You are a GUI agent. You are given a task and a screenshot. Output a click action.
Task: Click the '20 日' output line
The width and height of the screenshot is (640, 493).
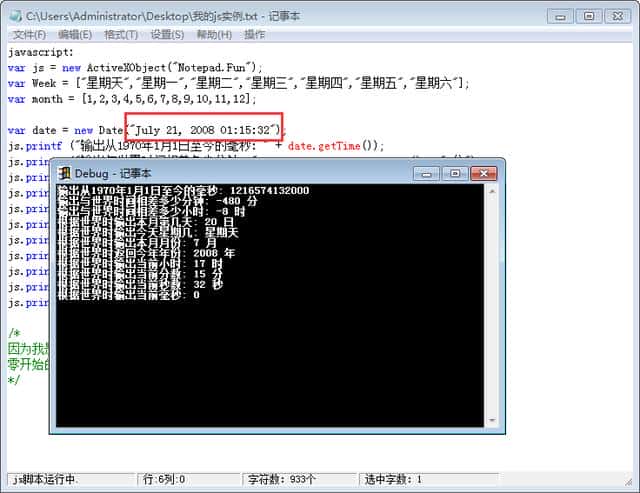coord(145,222)
